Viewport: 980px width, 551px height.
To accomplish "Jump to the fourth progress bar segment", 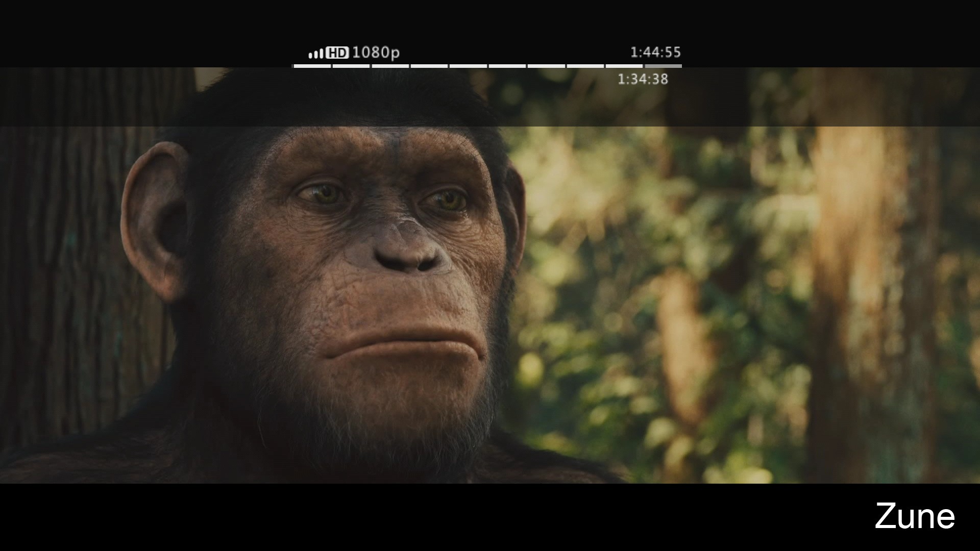I will pos(429,66).
